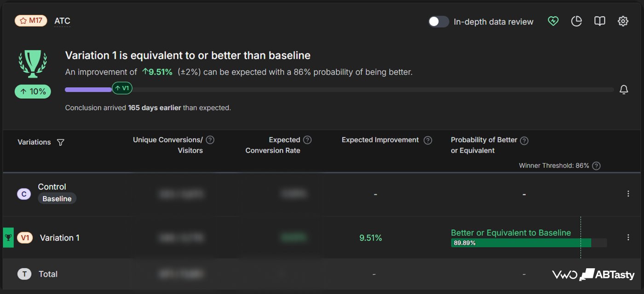The width and height of the screenshot is (644, 294).
Task: Click 'Better or Equivalent to Baseline' label
Action: [511, 233]
